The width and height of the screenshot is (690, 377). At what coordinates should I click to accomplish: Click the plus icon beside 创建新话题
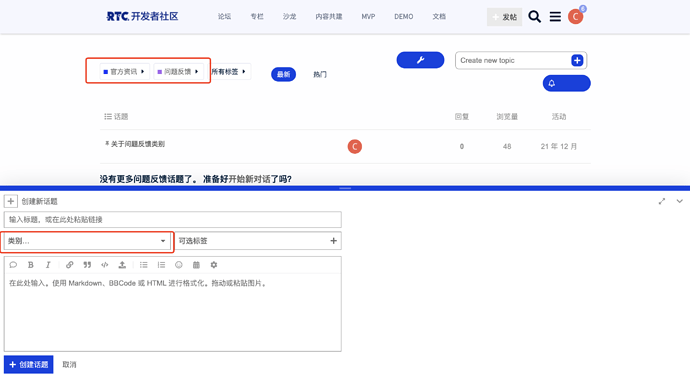[11, 201]
